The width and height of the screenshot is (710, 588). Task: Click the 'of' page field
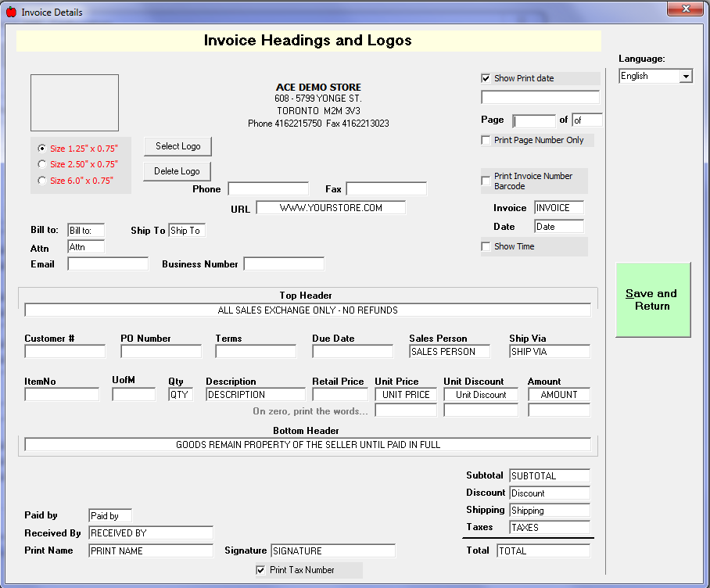[587, 120]
